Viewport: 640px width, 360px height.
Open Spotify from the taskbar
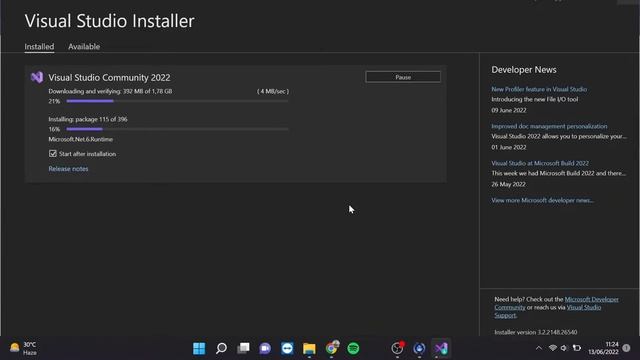pos(353,348)
